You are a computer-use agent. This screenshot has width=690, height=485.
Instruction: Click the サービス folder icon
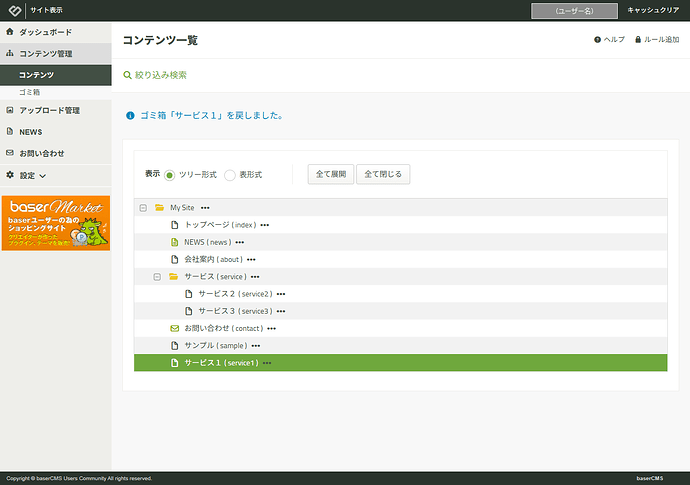click(173, 276)
